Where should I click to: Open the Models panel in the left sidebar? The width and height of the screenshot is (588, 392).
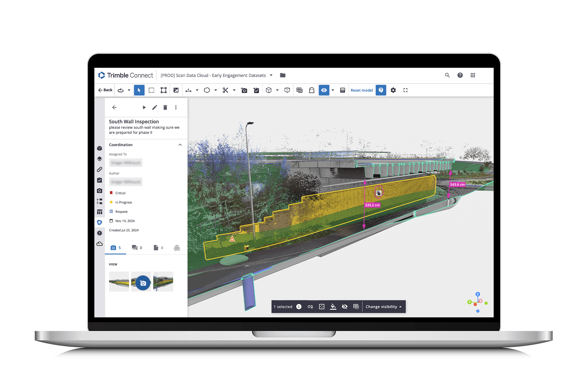click(x=100, y=149)
